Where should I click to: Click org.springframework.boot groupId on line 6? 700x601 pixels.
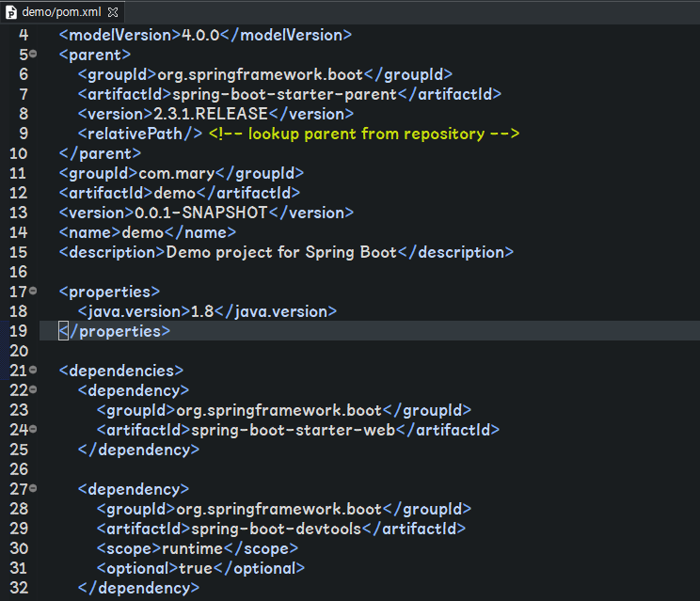pos(261,74)
